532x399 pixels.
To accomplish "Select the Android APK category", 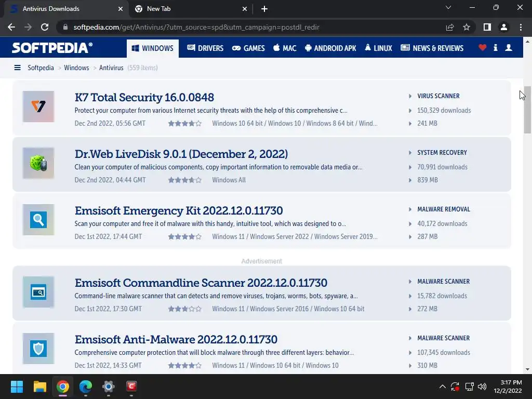I will (x=330, y=48).
